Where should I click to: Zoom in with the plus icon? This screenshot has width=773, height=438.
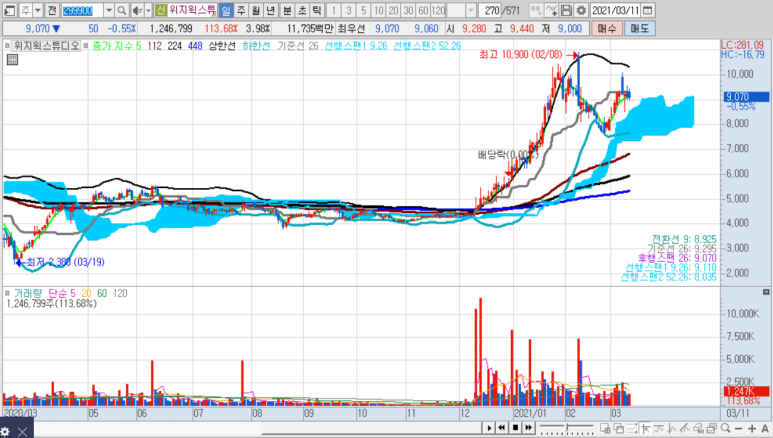pos(752,428)
